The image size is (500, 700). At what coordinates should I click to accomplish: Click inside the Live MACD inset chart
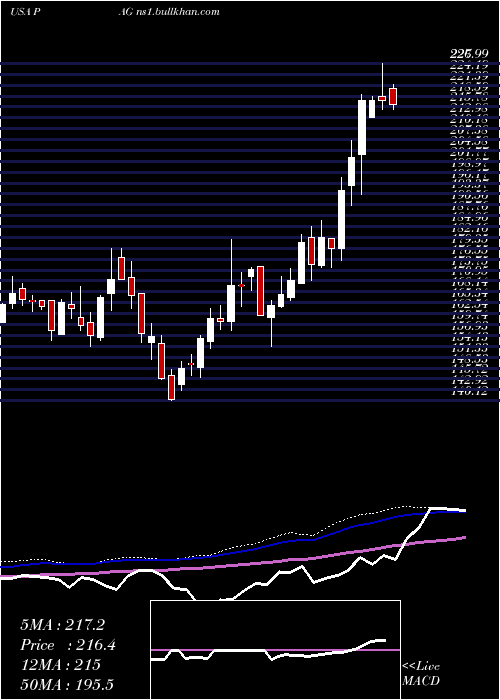point(275,650)
